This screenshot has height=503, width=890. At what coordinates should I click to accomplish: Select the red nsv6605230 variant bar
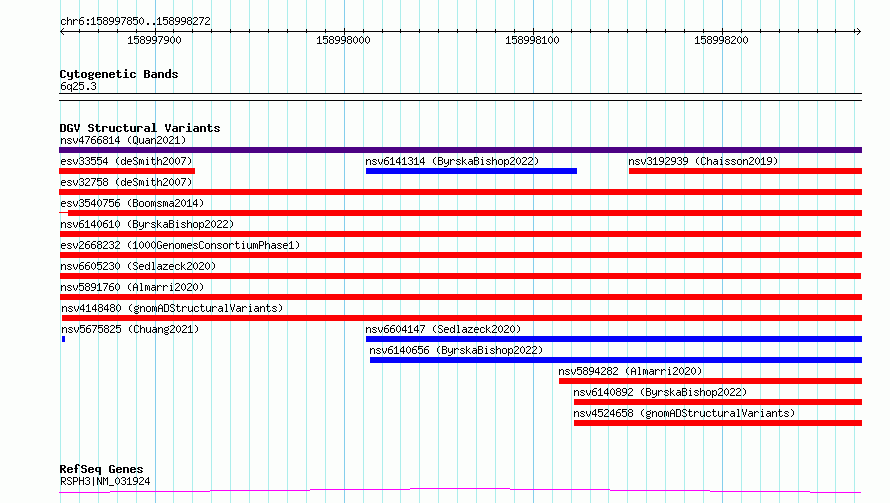pyautogui.click(x=460, y=276)
